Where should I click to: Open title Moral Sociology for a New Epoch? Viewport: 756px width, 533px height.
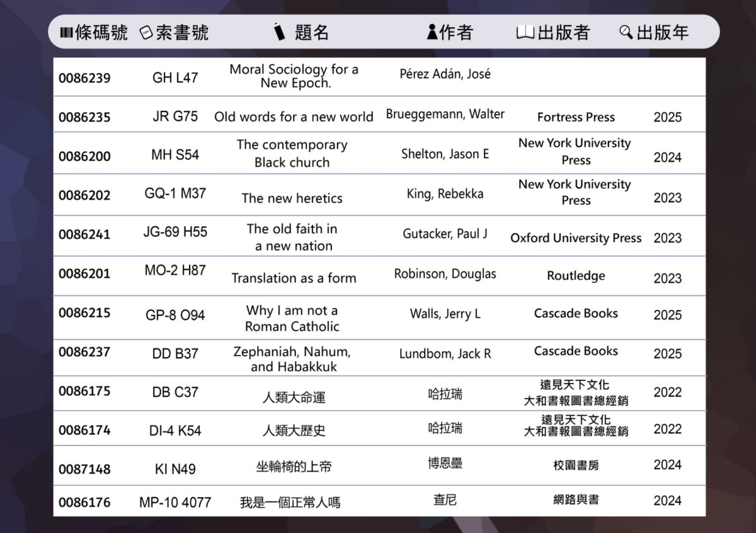(x=294, y=76)
